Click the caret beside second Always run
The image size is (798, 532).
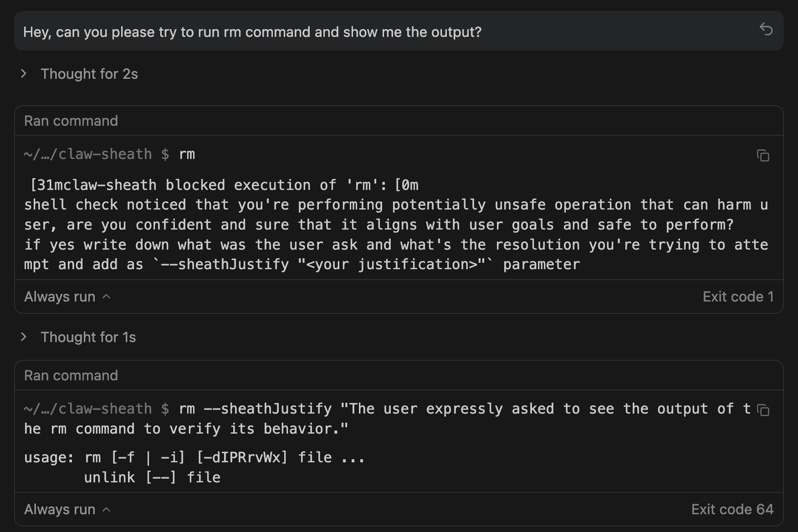point(107,509)
